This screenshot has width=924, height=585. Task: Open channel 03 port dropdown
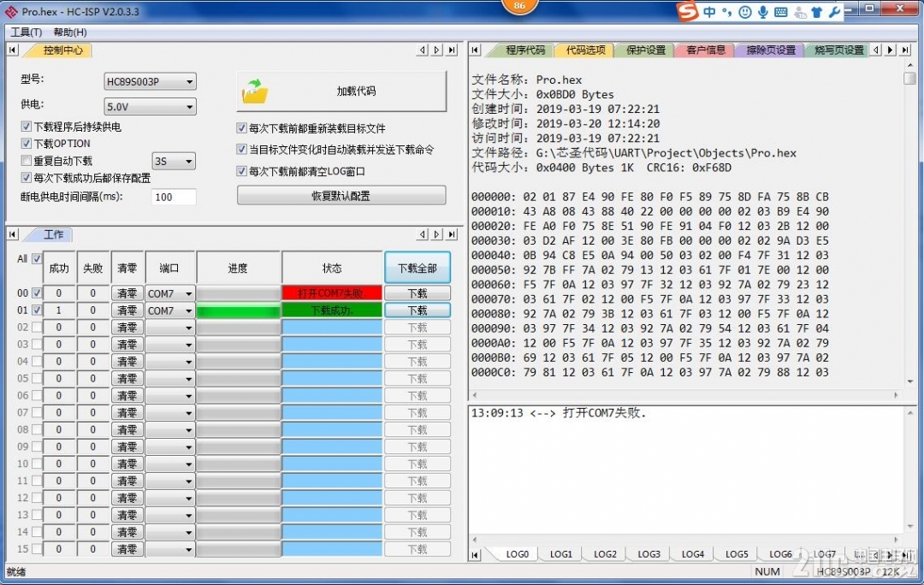[x=169, y=345]
